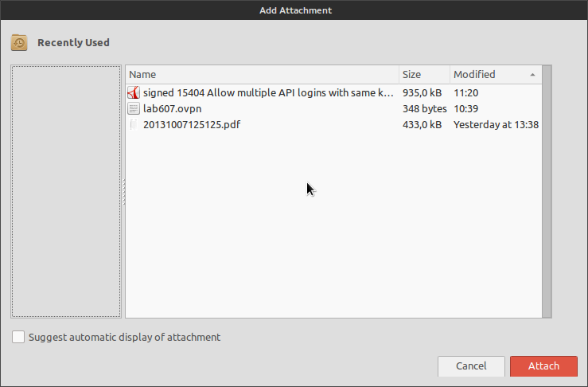Viewport: 588px width, 387px height.
Task: Enable Suggest automatic display of attachment checkbox
Action: [x=18, y=337]
